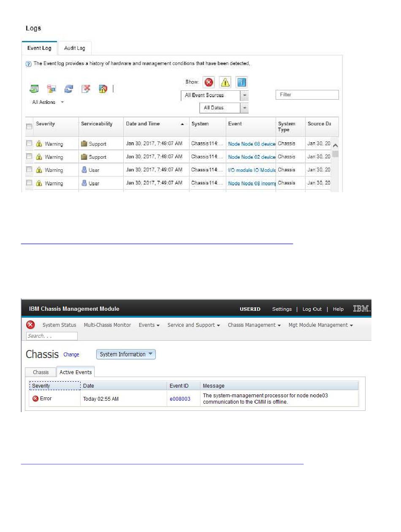
Task: Click the Settings link in CMM header
Action: pos(282,309)
